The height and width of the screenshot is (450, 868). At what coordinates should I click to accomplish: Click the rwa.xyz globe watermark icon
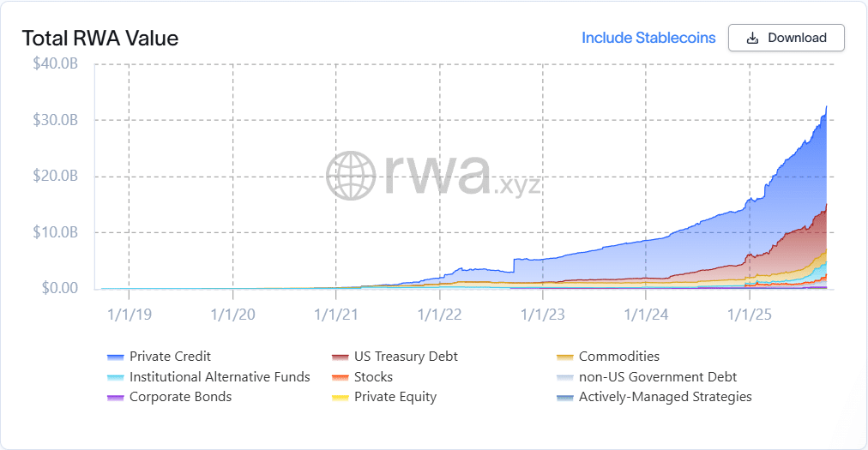tap(351, 176)
